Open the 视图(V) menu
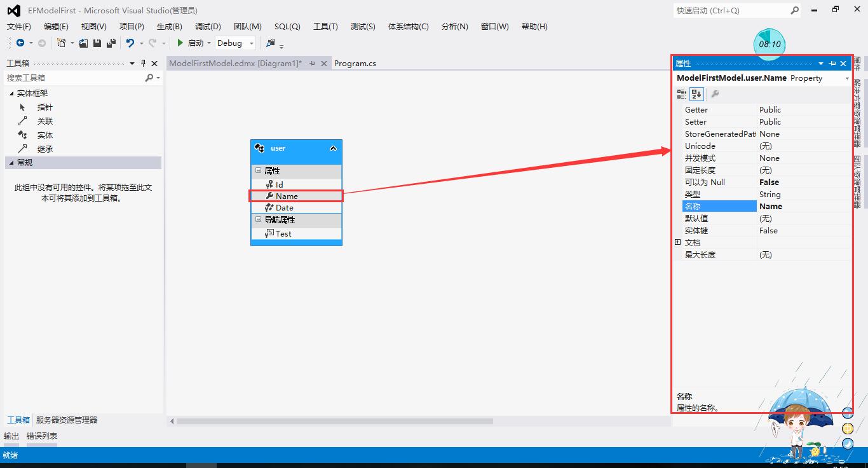The width and height of the screenshot is (868, 468). pyautogui.click(x=93, y=26)
